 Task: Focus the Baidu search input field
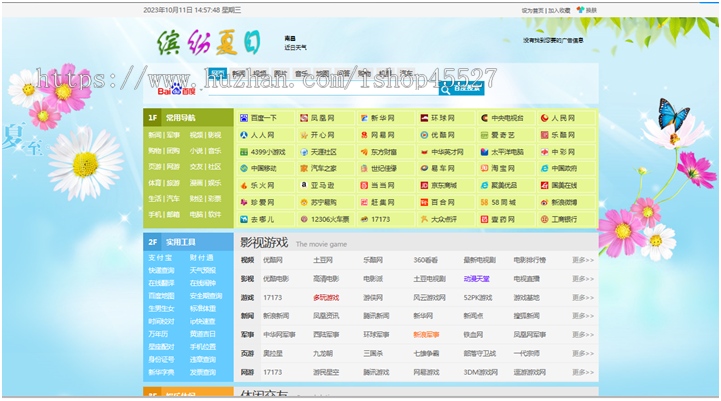[x=323, y=89]
